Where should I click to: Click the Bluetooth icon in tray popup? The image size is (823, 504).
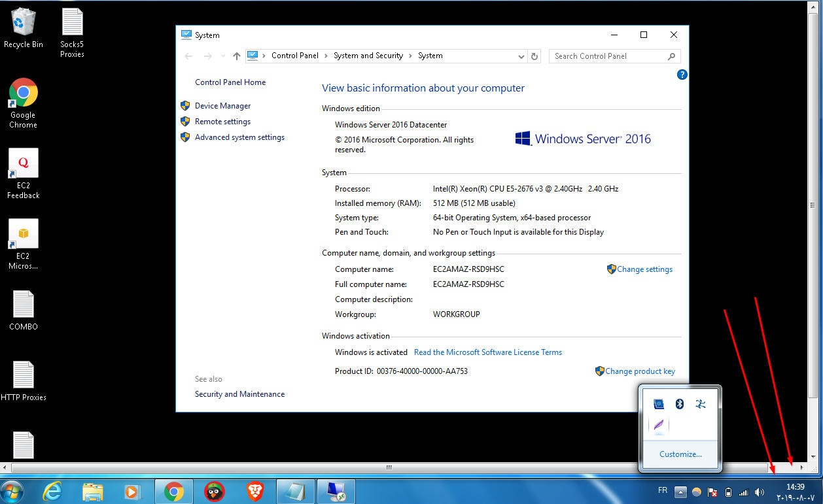coord(680,404)
